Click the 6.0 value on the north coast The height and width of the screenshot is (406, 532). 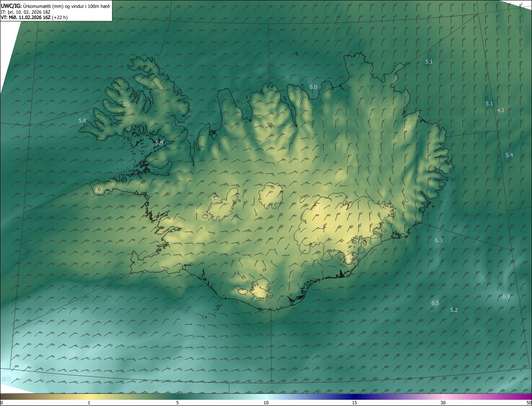click(313, 87)
